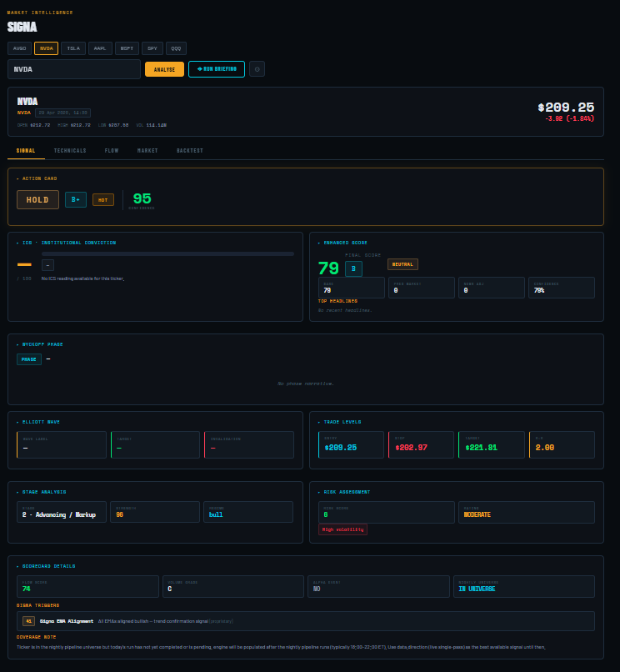
Task: Click the stage strength 96 cell
Action: (155, 512)
